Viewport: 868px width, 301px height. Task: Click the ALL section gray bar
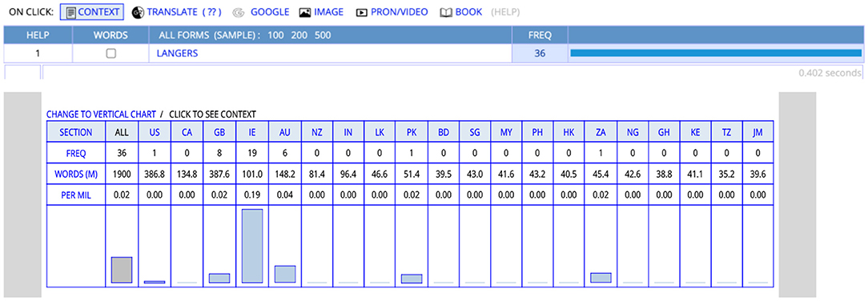click(x=122, y=270)
